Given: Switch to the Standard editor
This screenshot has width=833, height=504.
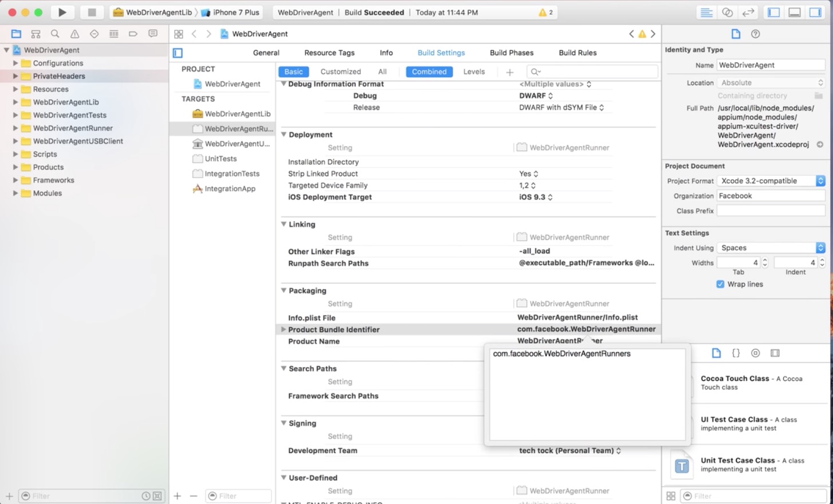Looking at the screenshot, I should coord(706,12).
